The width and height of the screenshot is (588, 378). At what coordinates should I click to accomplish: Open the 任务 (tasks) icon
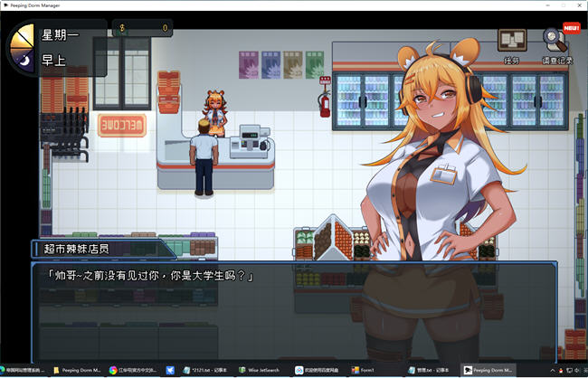point(511,42)
